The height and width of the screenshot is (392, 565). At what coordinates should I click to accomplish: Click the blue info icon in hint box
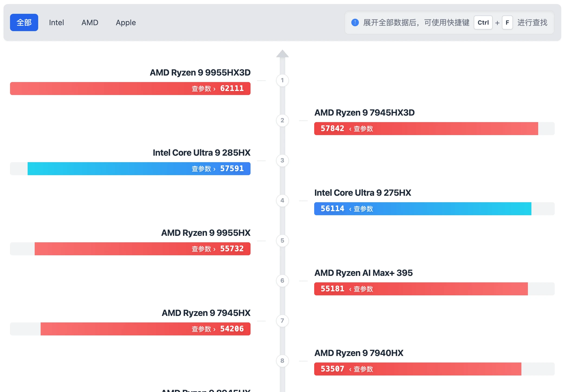355,22
